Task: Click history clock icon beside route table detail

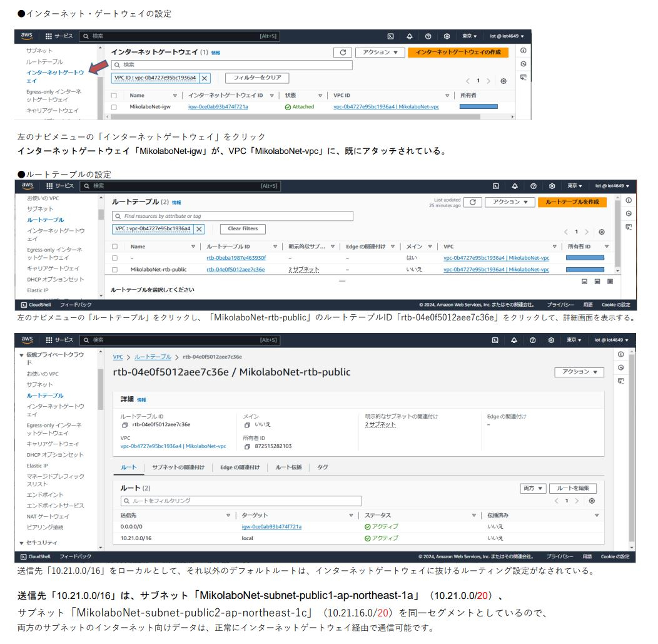Action: [x=620, y=368]
